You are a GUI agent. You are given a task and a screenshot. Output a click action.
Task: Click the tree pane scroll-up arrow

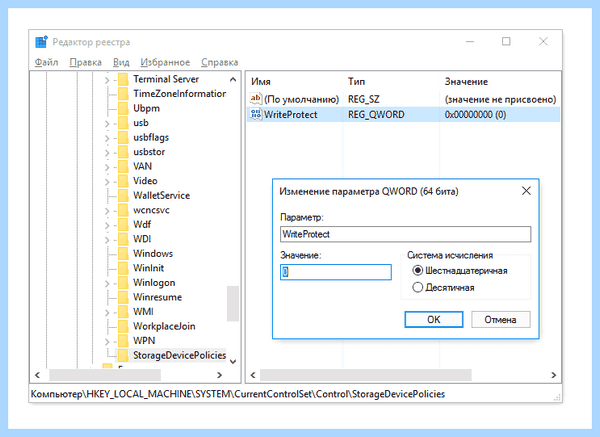[233, 80]
